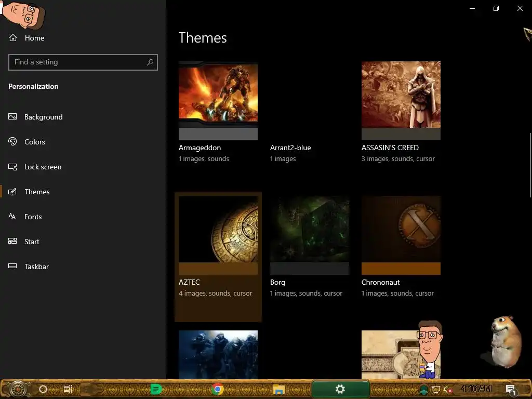
Task: Open Background settings
Action: (43, 117)
